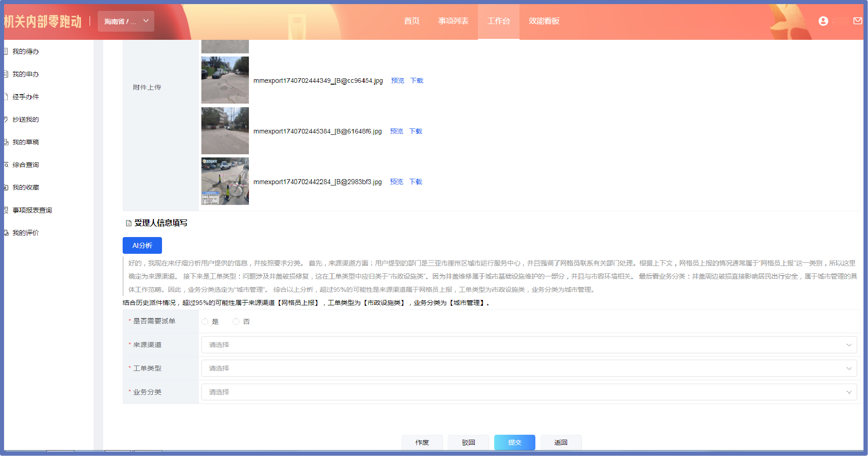868x456 pixels.
Task: Click the 我的待办 sidebar icon
Action: click(6, 52)
